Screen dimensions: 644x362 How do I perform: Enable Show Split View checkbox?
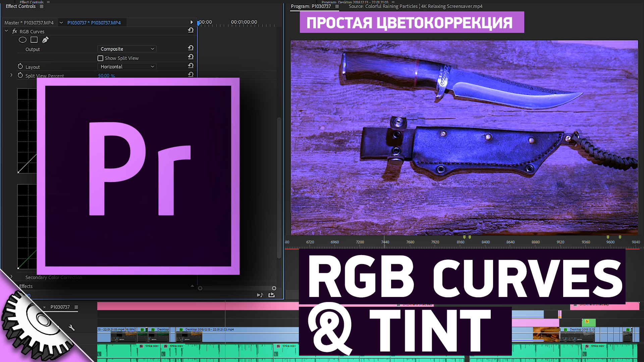pos(100,58)
